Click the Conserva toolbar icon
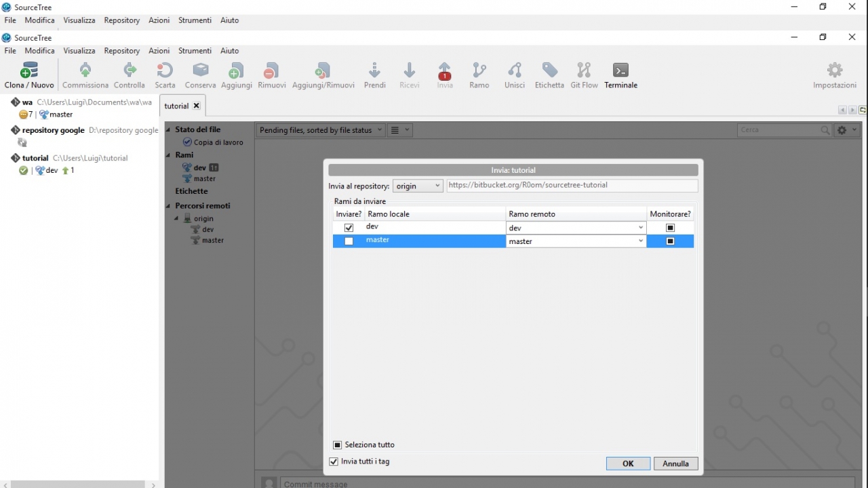This screenshot has width=868, height=488. tap(200, 70)
